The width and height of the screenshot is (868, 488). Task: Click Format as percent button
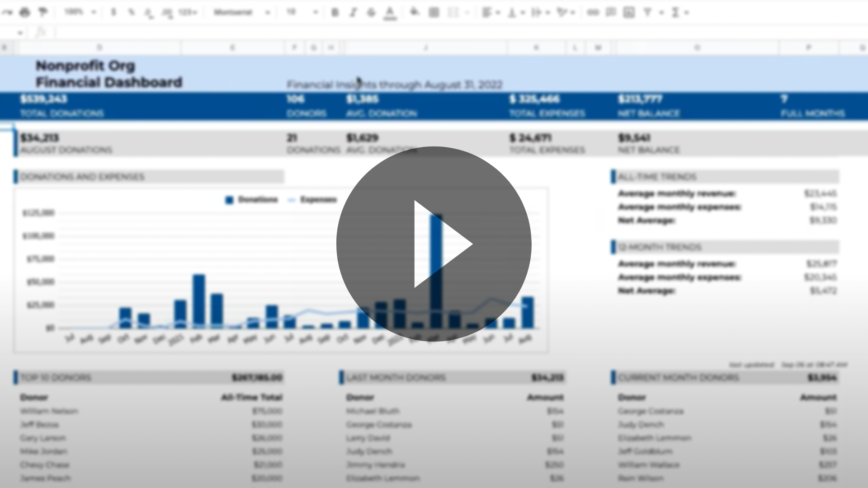point(131,12)
